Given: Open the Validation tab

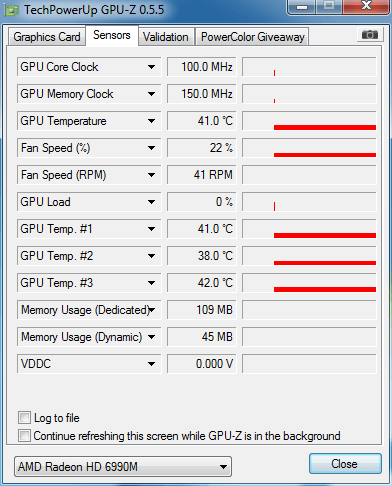Looking at the screenshot, I should tap(166, 37).
